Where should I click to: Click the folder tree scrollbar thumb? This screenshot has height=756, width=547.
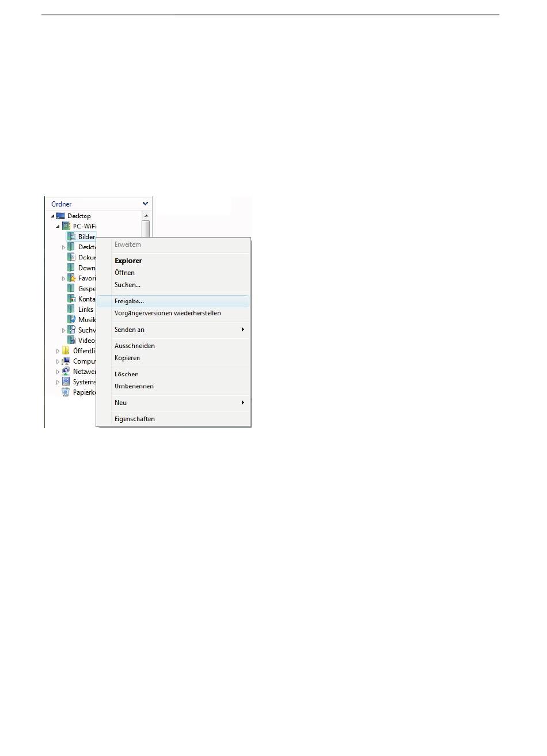[146, 228]
